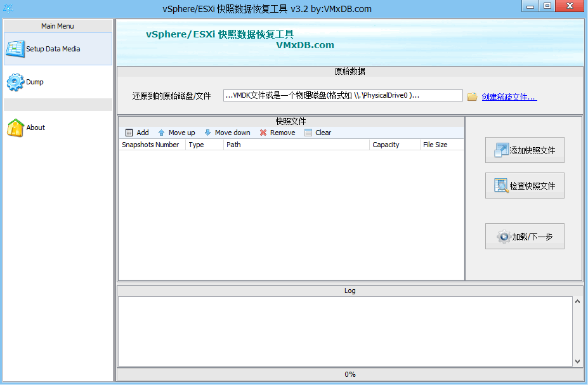Viewport: 588px width, 385px height.
Task: Open Setup Data Media from main menu
Action: click(x=58, y=49)
